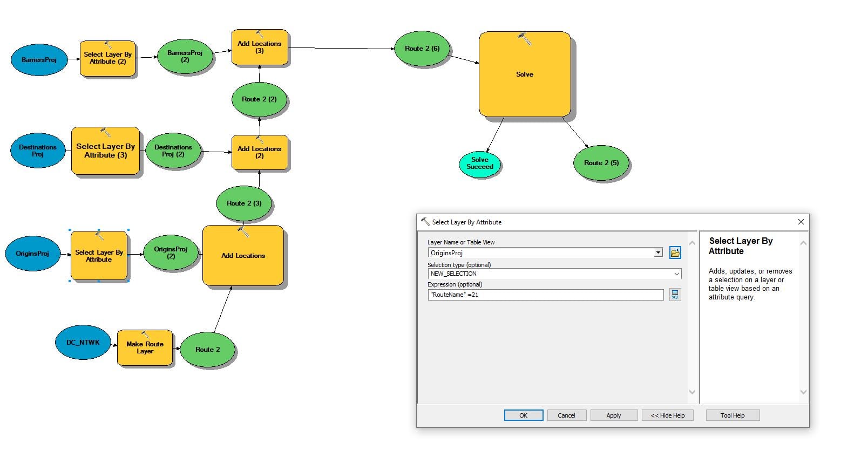Viewport: 868px width, 471px height.
Task: Select the Select Layer By Attribute (2) tool
Action: [107, 58]
